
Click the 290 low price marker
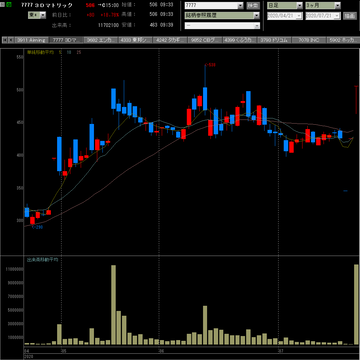(37, 227)
